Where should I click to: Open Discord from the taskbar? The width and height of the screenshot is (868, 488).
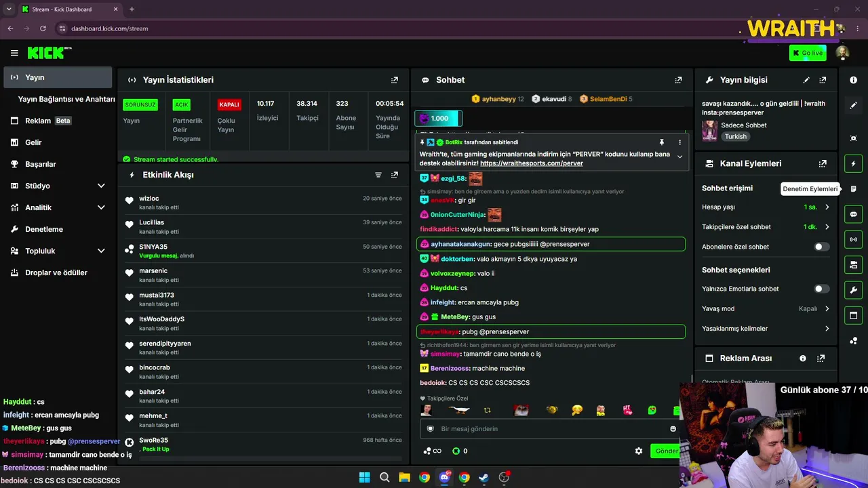click(444, 477)
